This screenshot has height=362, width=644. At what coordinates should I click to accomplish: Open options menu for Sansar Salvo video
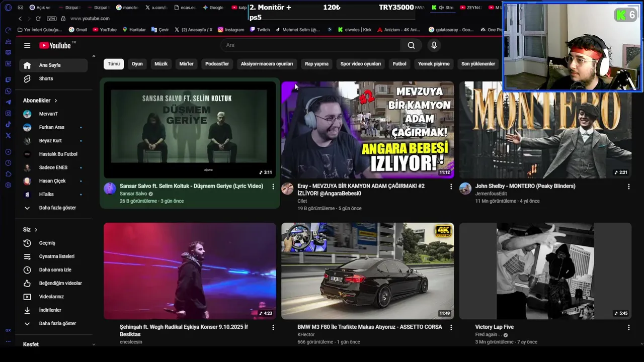(273, 187)
